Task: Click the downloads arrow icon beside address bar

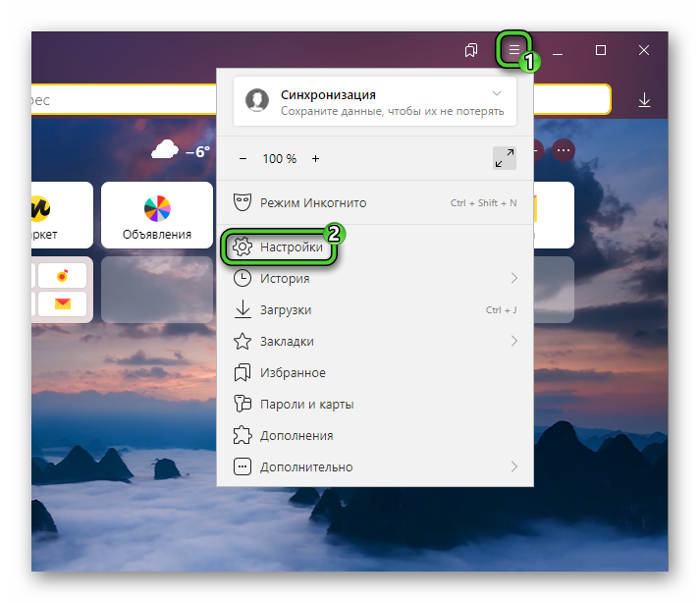Action: [644, 99]
